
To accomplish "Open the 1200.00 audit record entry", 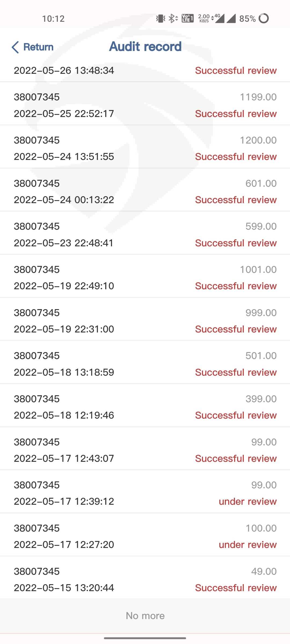I will click(145, 148).
